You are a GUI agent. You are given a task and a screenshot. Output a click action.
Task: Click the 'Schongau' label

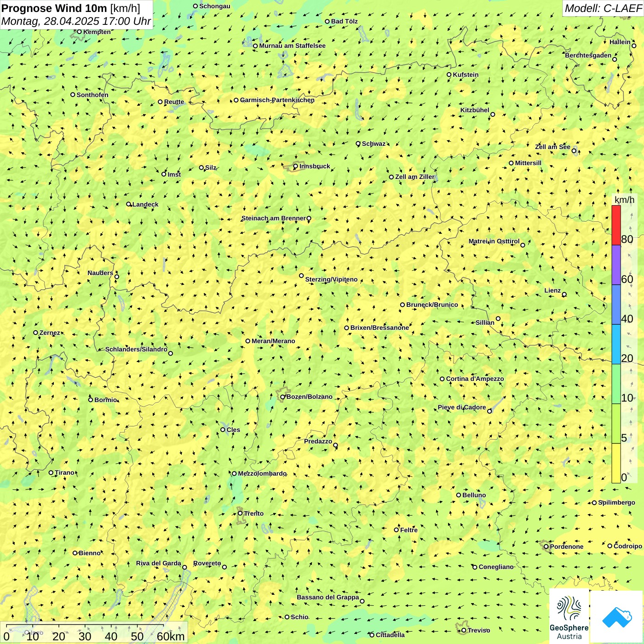[x=215, y=6]
